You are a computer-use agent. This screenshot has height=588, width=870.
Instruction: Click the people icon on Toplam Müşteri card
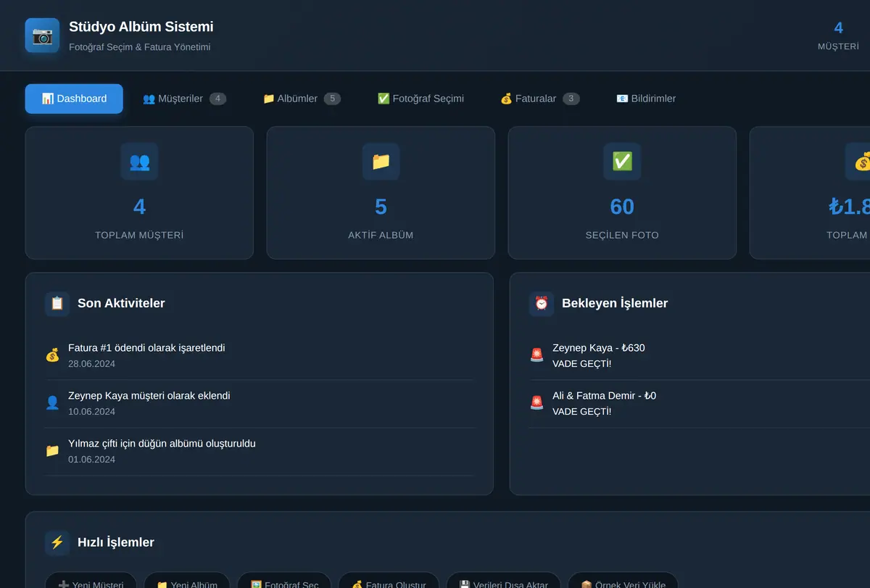139,161
